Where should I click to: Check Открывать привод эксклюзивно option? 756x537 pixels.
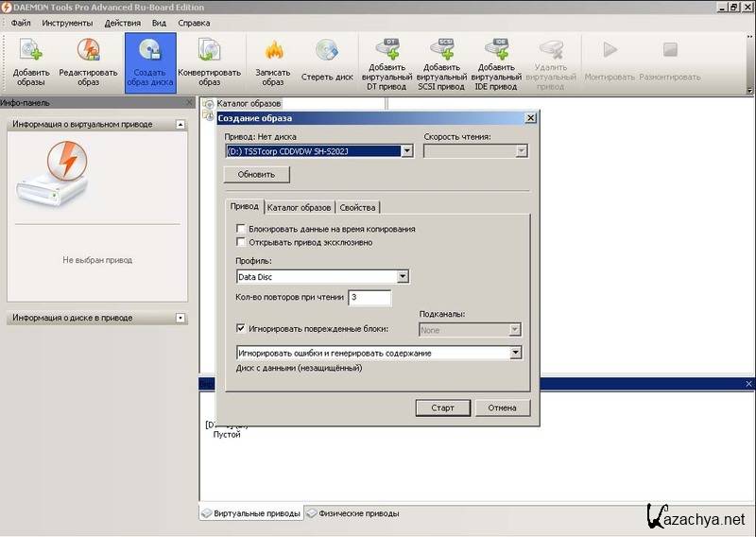tap(241, 242)
